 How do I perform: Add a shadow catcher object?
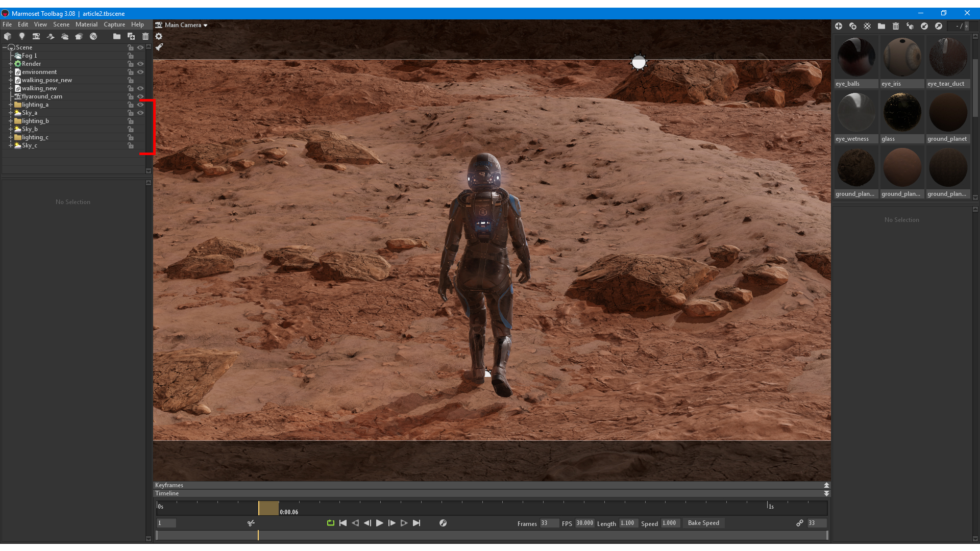(x=51, y=36)
